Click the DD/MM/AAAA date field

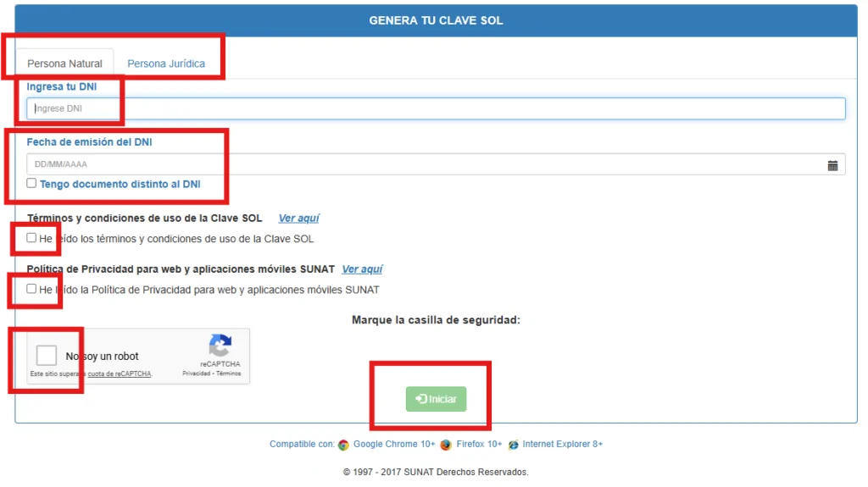[424, 164]
